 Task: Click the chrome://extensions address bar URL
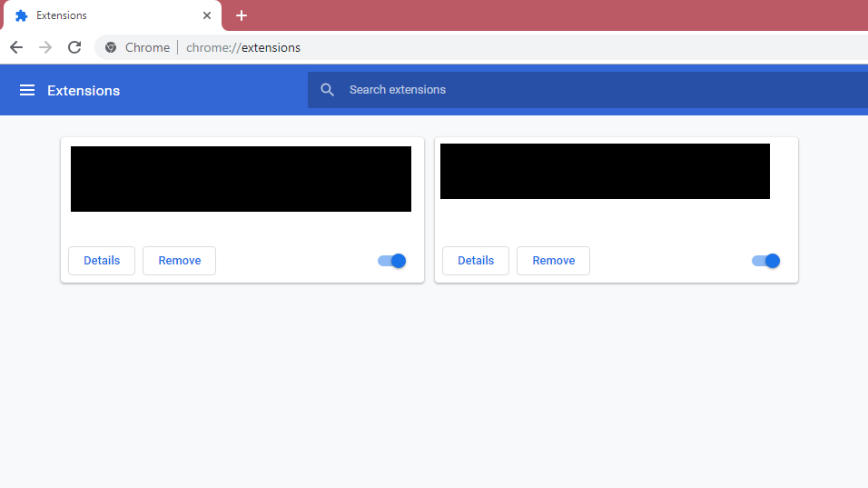click(243, 47)
